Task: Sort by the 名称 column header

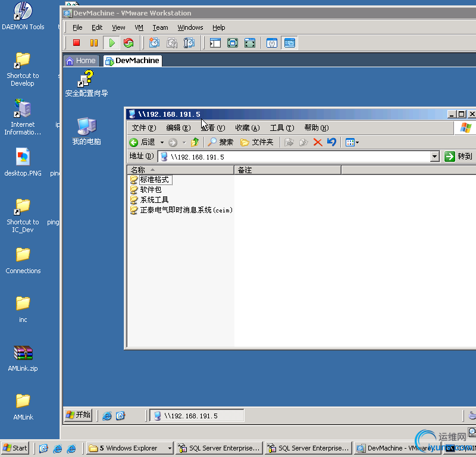Action: 181,170
